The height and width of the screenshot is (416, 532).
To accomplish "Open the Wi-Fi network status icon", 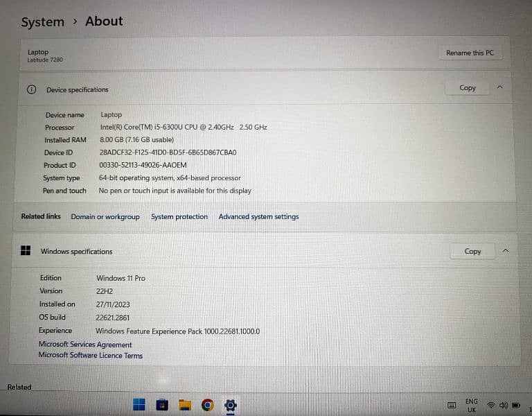I will [x=492, y=405].
